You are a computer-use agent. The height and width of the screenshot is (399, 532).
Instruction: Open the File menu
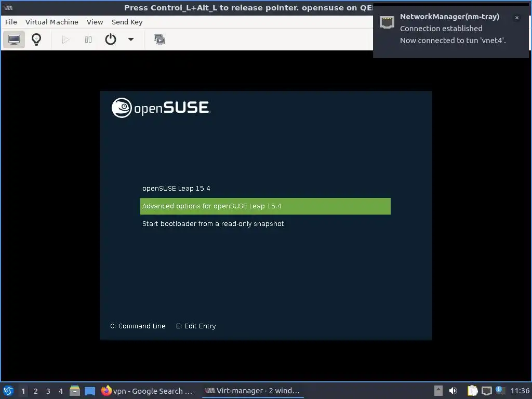[11, 22]
